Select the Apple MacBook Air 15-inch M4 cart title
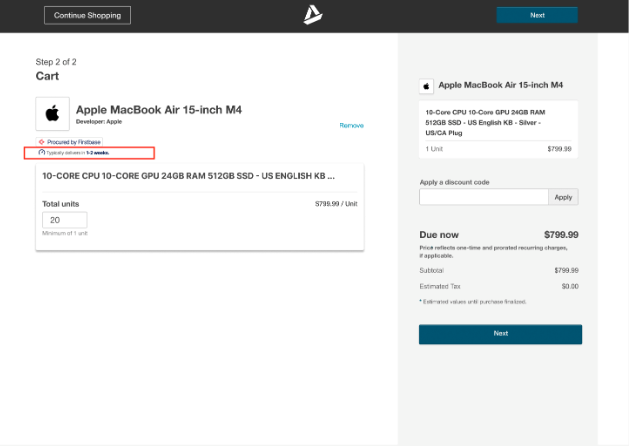Image resolution: width=630 pixels, height=447 pixels. click(x=158, y=109)
